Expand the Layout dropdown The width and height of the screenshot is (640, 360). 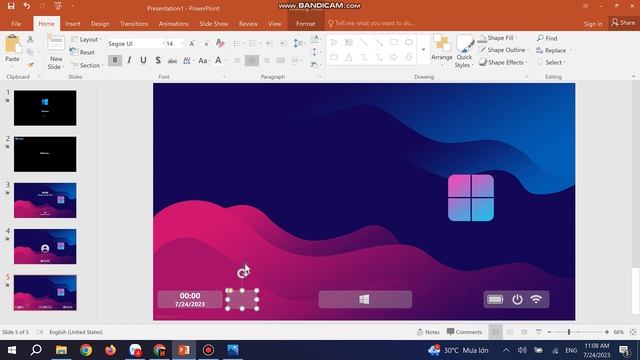pyautogui.click(x=85, y=40)
